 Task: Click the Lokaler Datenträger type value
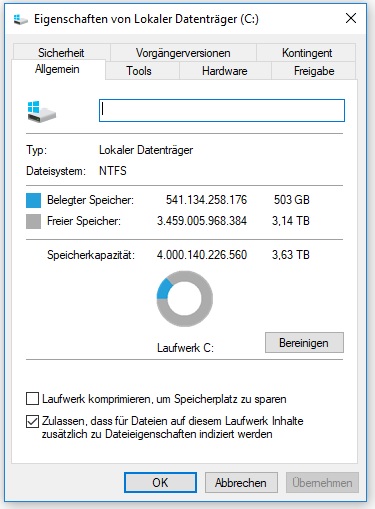[x=146, y=150]
